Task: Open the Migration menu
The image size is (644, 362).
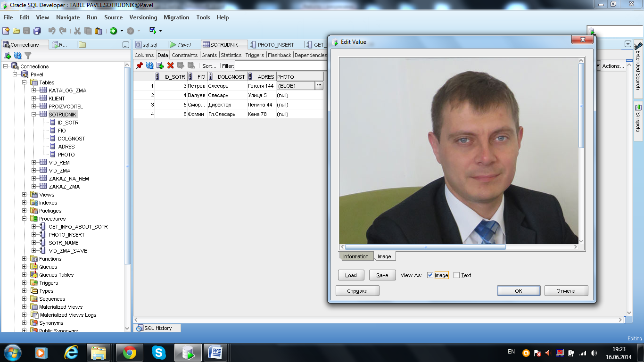Action: (x=176, y=17)
